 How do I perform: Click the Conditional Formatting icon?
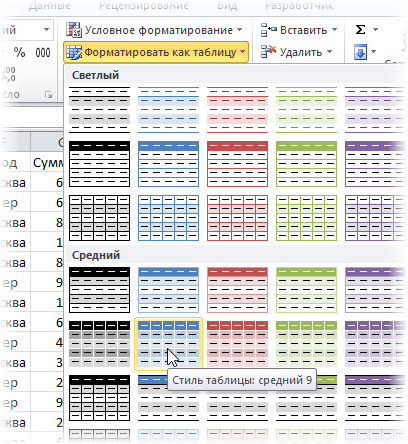[x=74, y=30]
